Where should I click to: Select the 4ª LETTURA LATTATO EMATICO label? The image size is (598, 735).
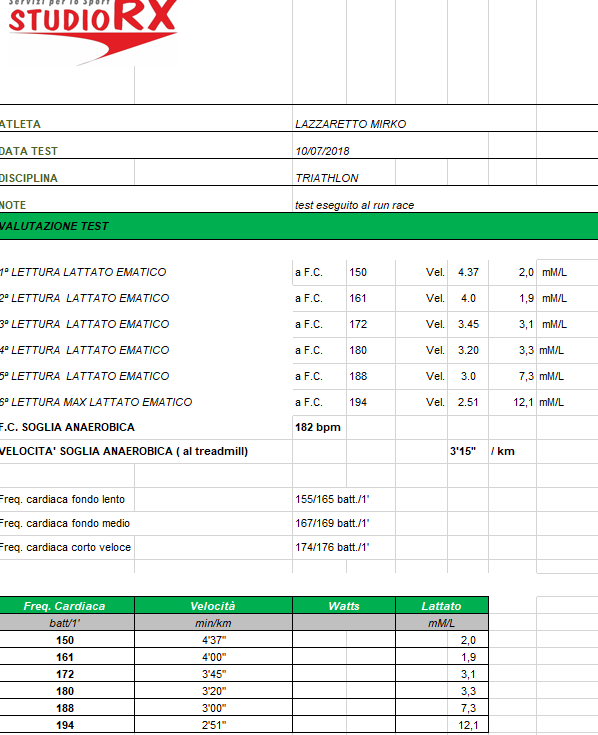(x=84, y=350)
